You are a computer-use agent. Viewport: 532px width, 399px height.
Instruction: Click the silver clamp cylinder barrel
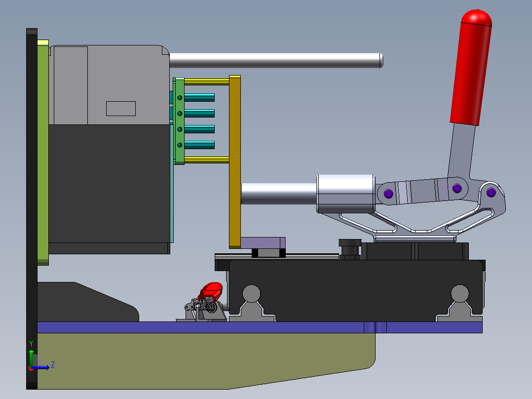coord(346,194)
